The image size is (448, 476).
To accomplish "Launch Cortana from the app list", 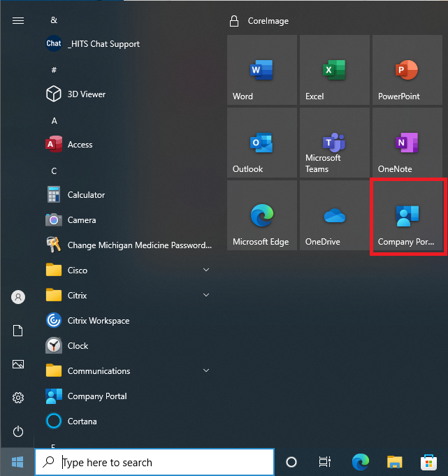I will [127, 421].
